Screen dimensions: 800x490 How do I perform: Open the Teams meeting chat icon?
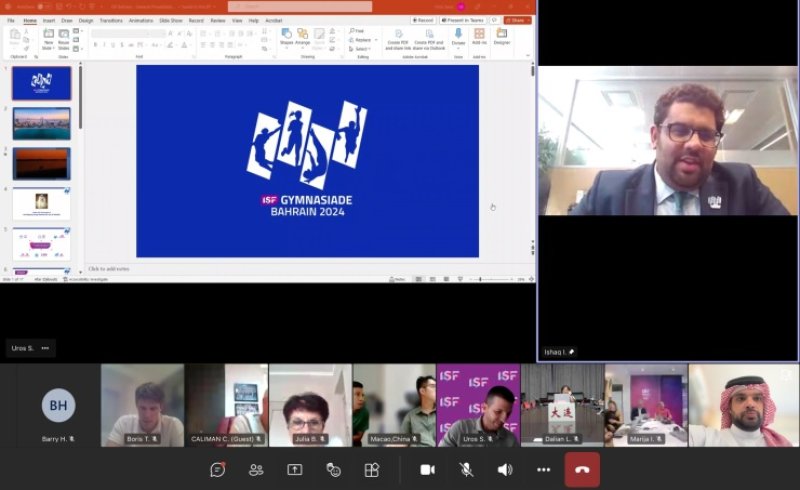tap(218, 470)
